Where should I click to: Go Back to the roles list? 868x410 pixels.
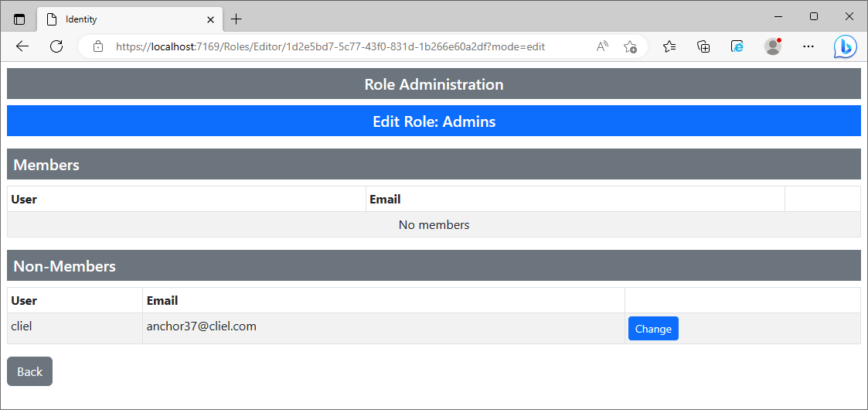[x=30, y=371]
